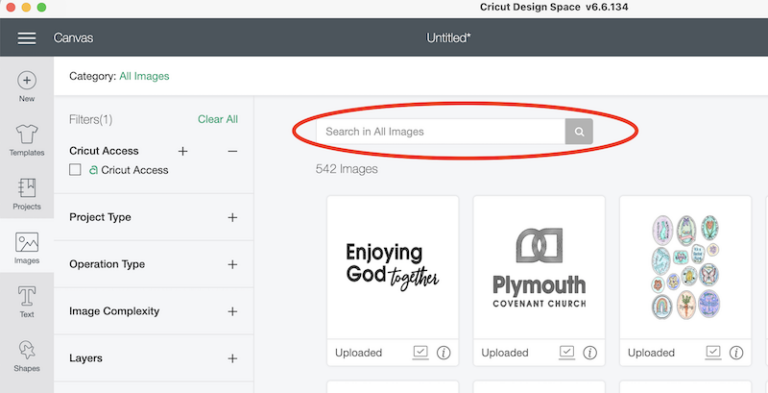Collapse Cricut Access filter with minus
Image resolution: width=768 pixels, height=393 pixels.
click(233, 151)
